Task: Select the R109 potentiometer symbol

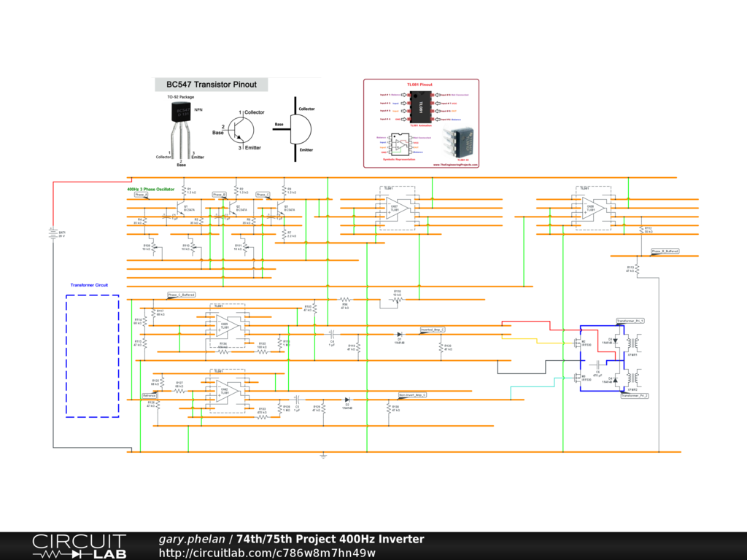Action: pos(153,248)
